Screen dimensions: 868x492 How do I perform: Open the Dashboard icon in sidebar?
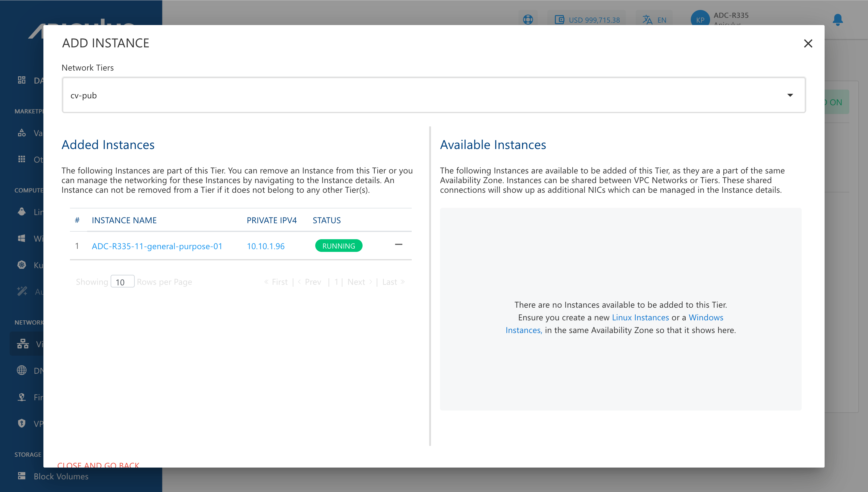point(22,80)
